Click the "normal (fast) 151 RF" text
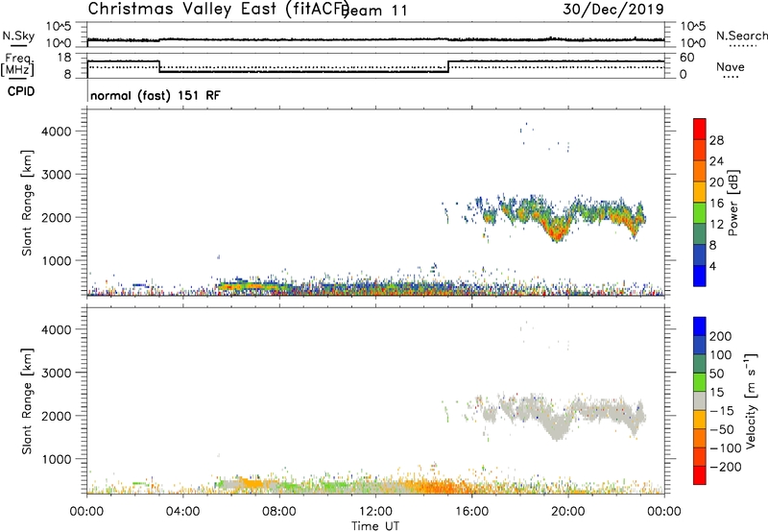 point(156,95)
